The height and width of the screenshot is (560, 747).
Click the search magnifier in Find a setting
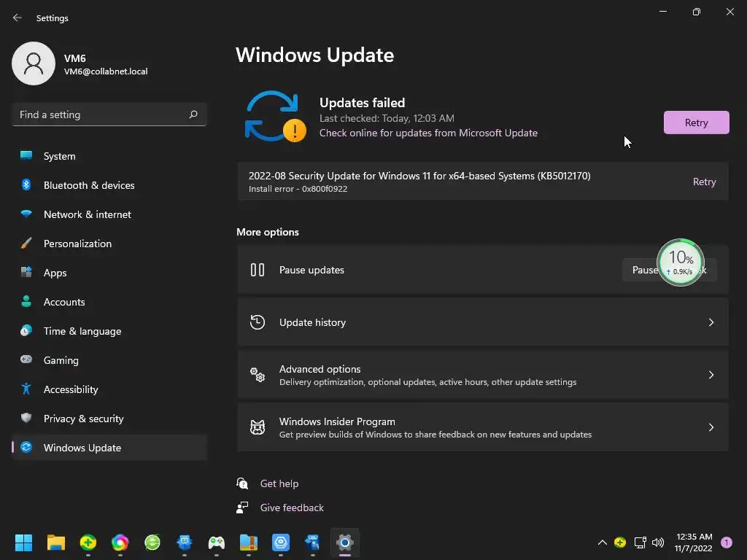[x=193, y=114]
